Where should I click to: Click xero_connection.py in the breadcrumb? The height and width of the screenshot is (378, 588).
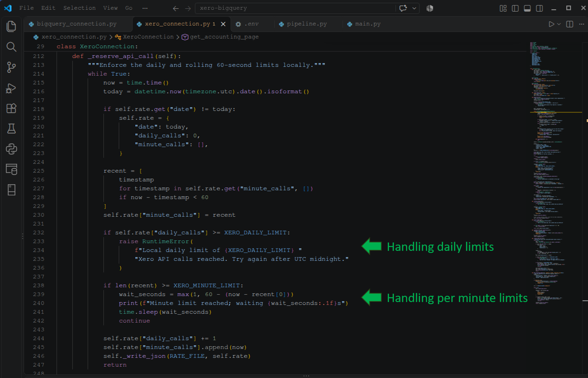74,37
